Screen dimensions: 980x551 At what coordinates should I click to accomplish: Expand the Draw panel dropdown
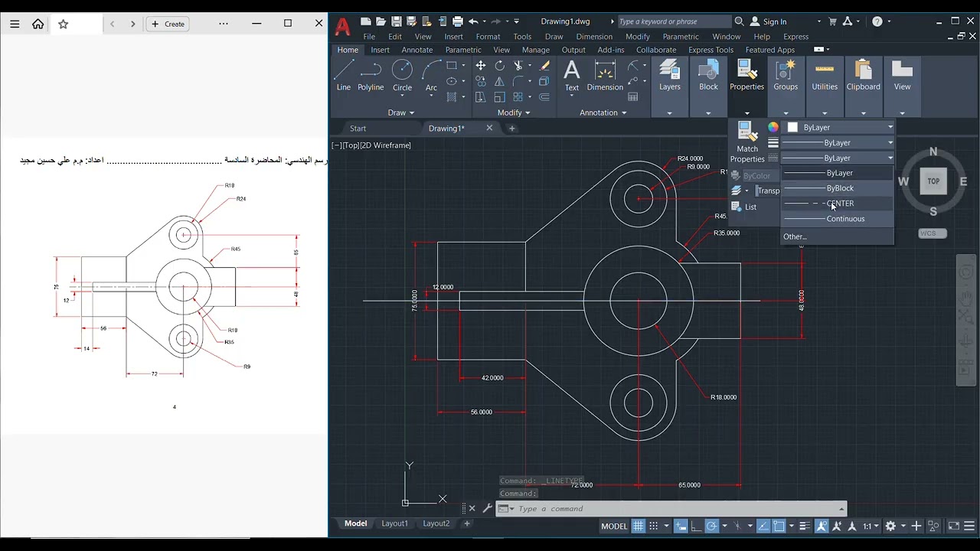click(x=401, y=112)
